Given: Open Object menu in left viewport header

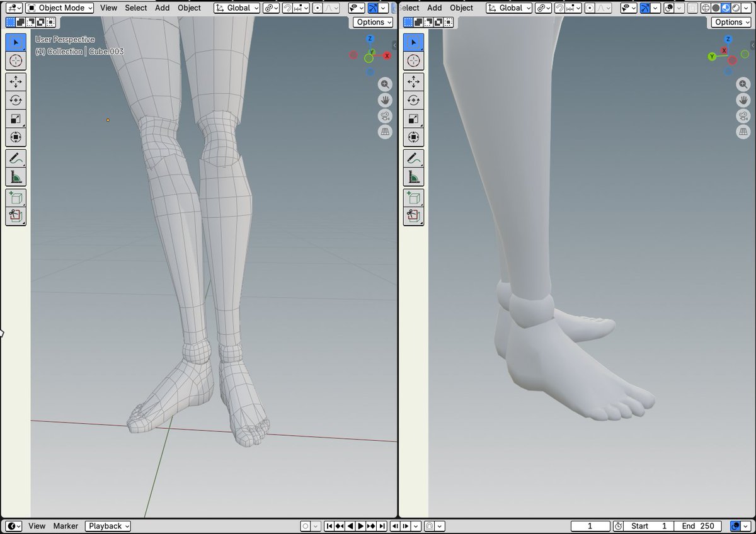Looking at the screenshot, I should [189, 8].
